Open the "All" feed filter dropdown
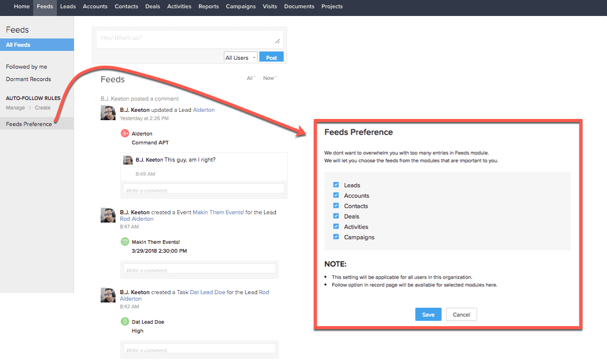 tap(250, 78)
